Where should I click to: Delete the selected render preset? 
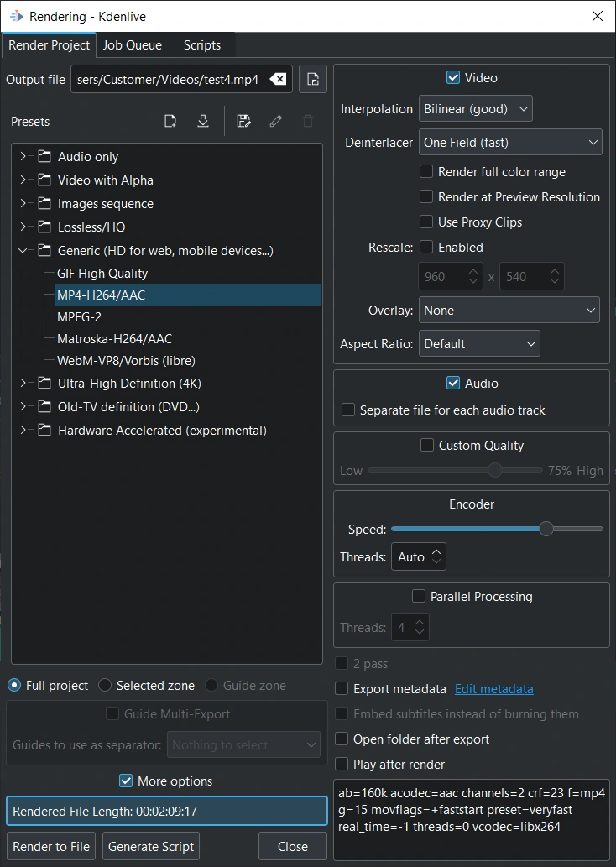[308, 121]
